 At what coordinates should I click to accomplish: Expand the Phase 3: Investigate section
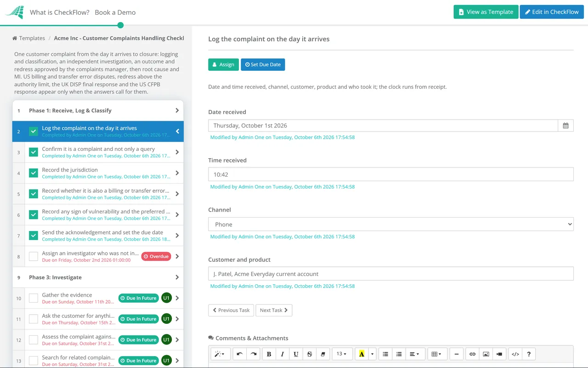tap(98, 277)
